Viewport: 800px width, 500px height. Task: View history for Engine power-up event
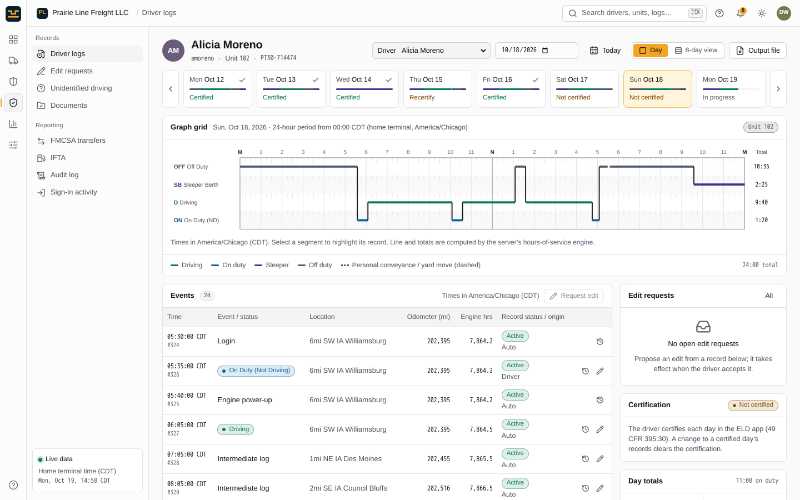point(600,400)
